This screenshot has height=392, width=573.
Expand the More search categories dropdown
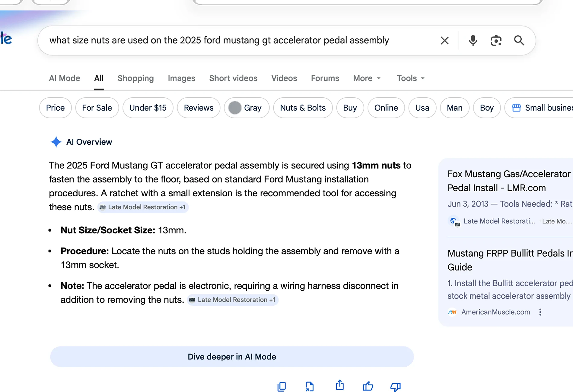click(x=367, y=78)
